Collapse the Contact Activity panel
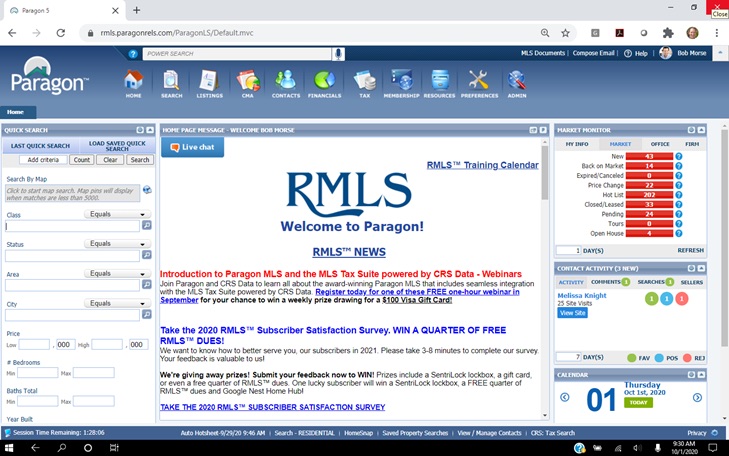The width and height of the screenshot is (729, 456). (701, 268)
